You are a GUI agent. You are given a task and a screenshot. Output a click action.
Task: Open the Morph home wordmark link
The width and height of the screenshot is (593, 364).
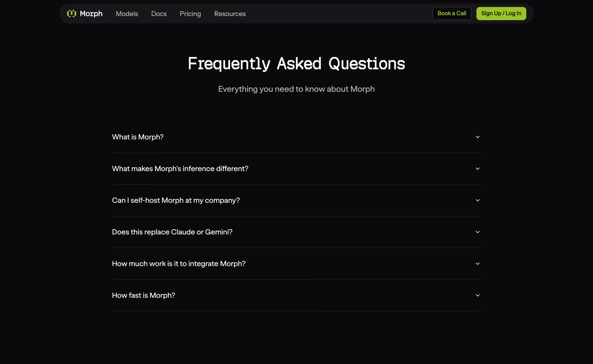tap(91, 14)
